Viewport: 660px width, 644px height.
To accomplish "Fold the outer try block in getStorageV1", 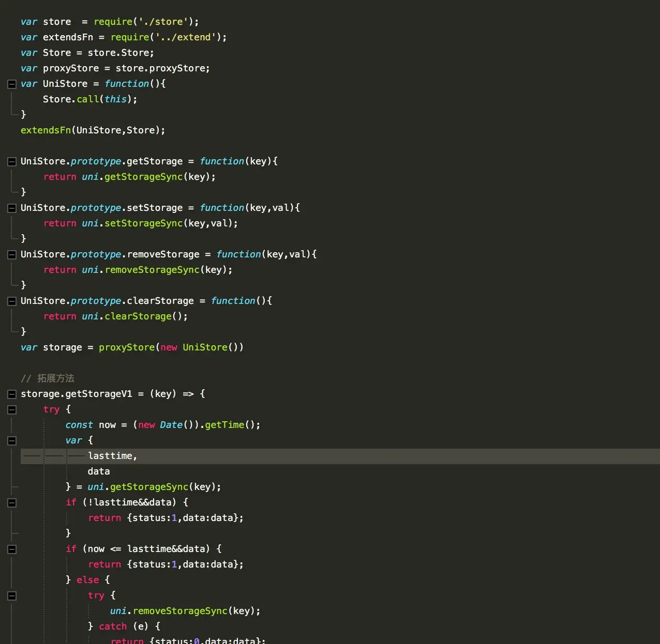I will [x=12, y=410].
